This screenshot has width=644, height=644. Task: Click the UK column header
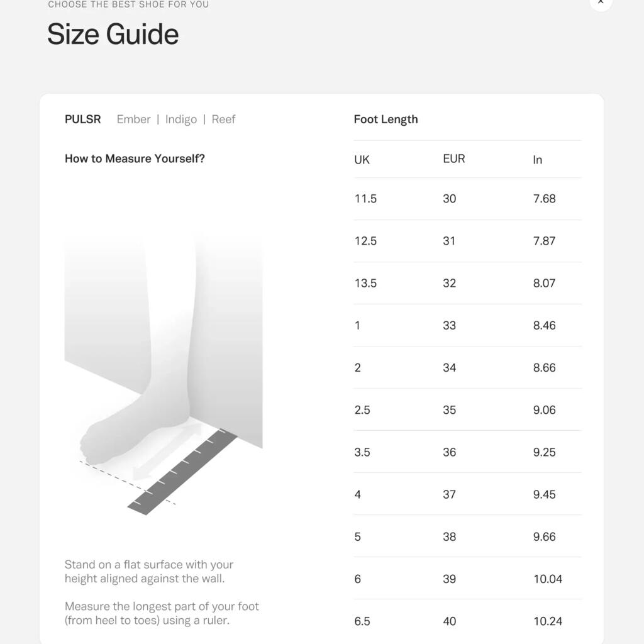[362, 159]
